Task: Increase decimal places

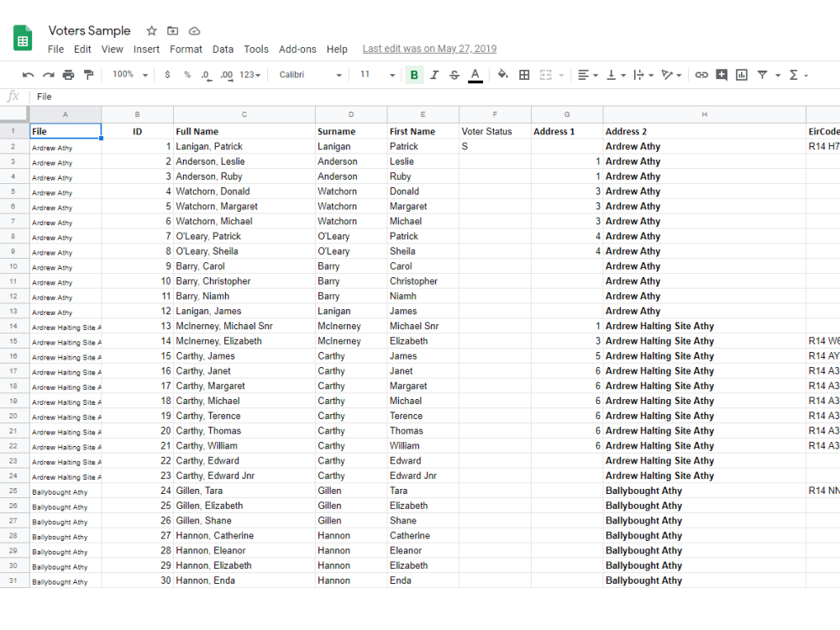Action: tap(227, 75)
